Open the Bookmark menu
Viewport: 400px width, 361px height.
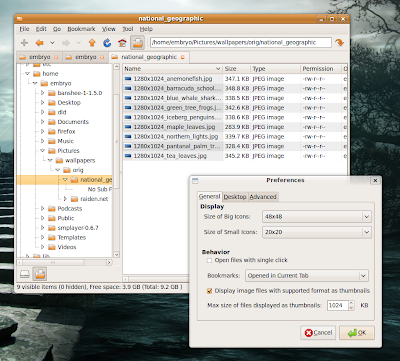click(81, 29)
